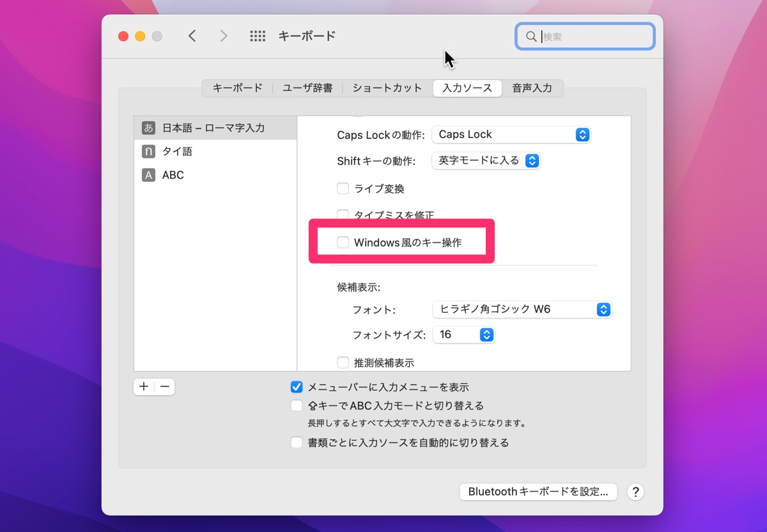Viewport: 767px width, 532px height.
Task: Switch to the ショートカット tab
Action: click(x=387, y=88)
